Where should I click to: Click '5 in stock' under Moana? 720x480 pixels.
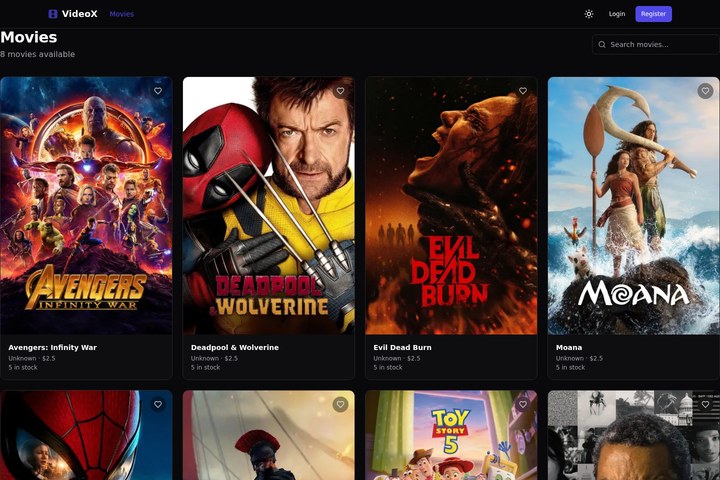[570, 367]
